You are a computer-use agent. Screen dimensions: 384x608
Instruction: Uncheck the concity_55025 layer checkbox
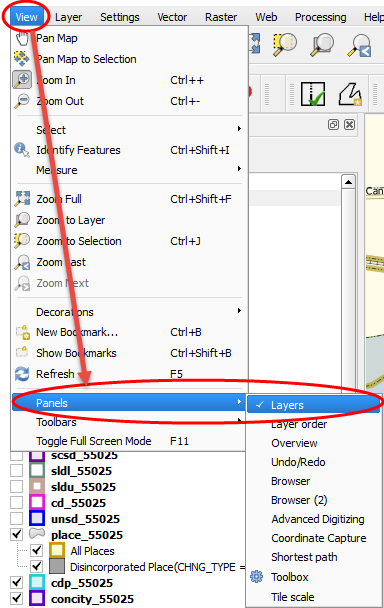click(16, 598)
